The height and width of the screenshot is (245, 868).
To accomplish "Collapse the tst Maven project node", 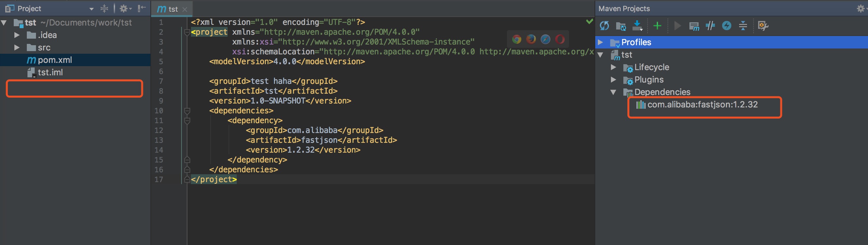I will coord(600,55).
